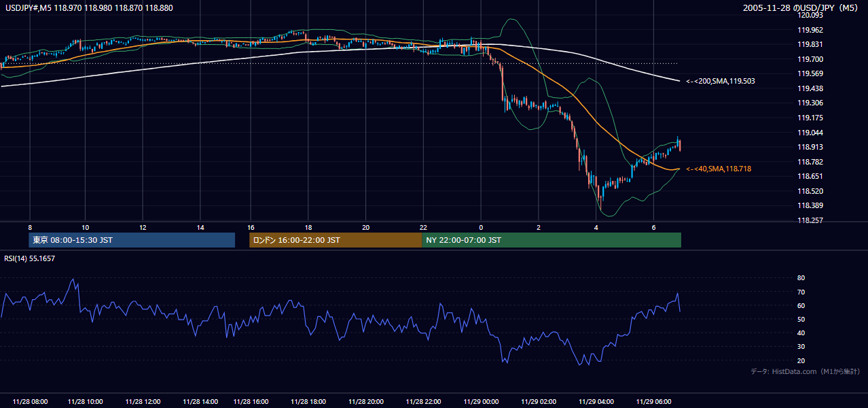Click the bottom time label 11/28 20:00
The width and height of the screenshot is (868, 408).
coord(366,402)
